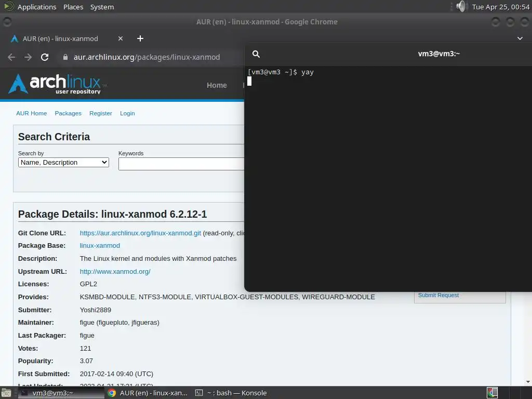Open the Places menu

[x=73, y=7]
